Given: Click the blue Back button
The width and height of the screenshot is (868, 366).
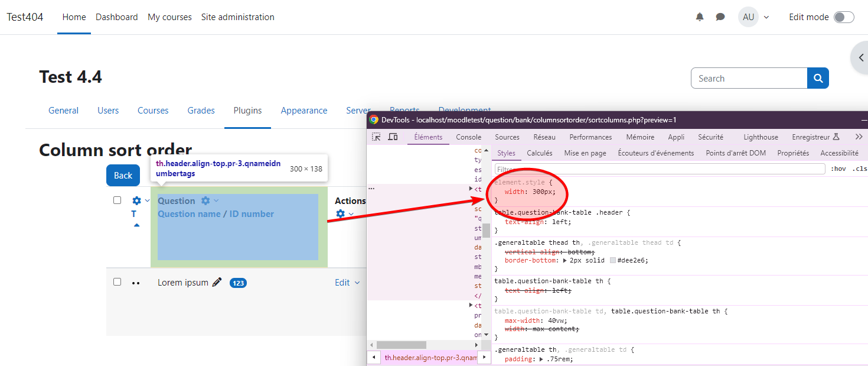Looking at the screenshot, I should 123,175.
